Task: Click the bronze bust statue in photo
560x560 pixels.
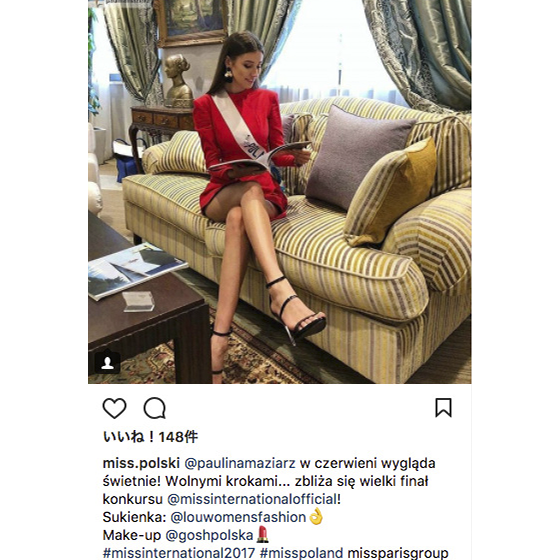Action: tap(178, 80)
